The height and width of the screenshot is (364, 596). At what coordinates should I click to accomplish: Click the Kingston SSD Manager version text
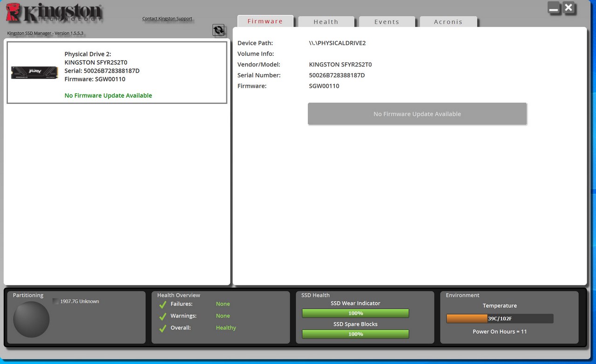pyautogui.click(x=45, y=33)
